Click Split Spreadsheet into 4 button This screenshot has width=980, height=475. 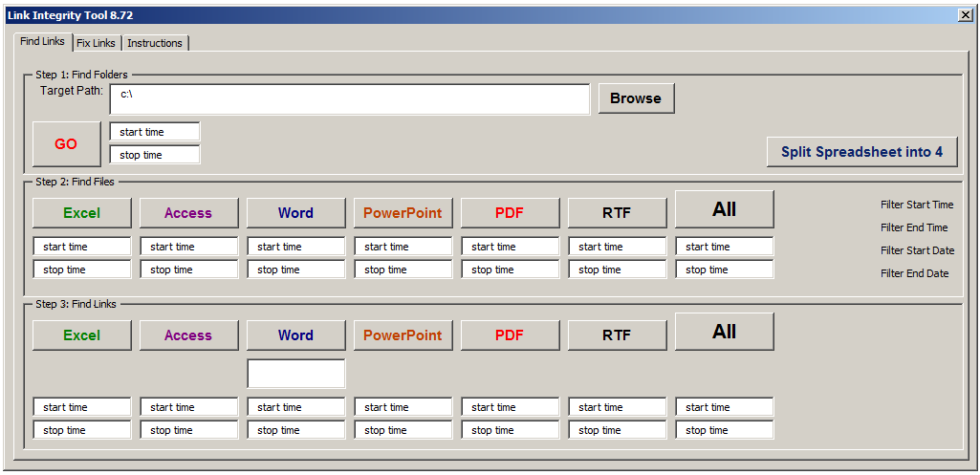pyautogui.click(x=861, y=152)
